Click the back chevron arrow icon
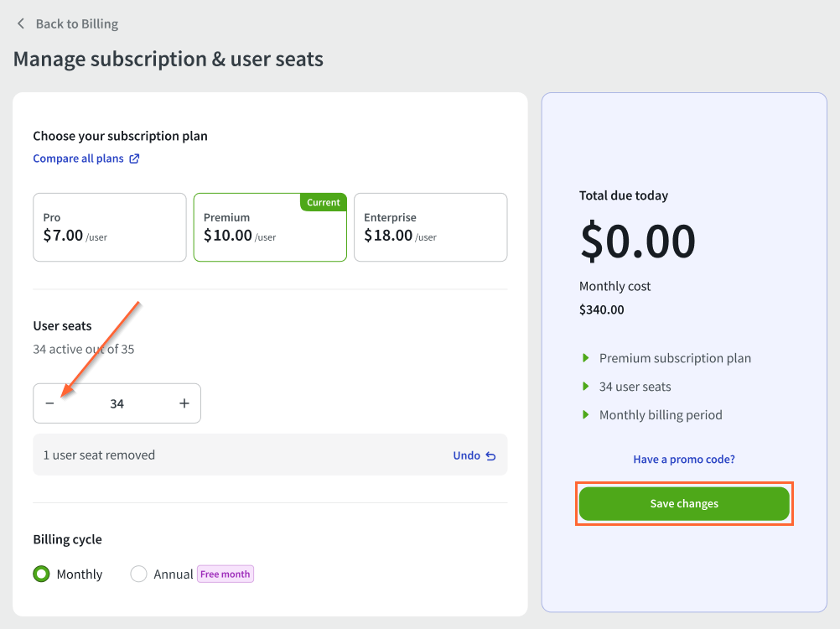 [21, 23]
